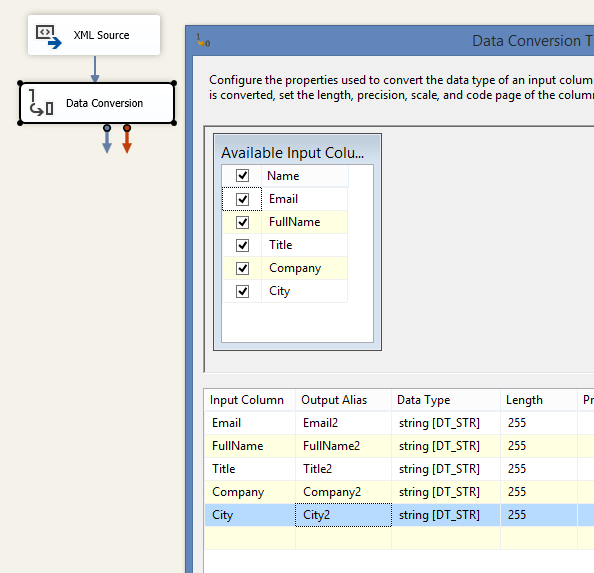Edit the FullName2 output alias cell
Viewport: 594px width, 573px height.
coord(343,446)
